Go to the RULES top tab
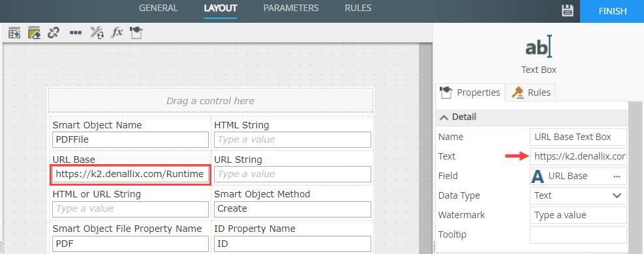This screenshot has width=644, height=254. click(x=358, y=8)
